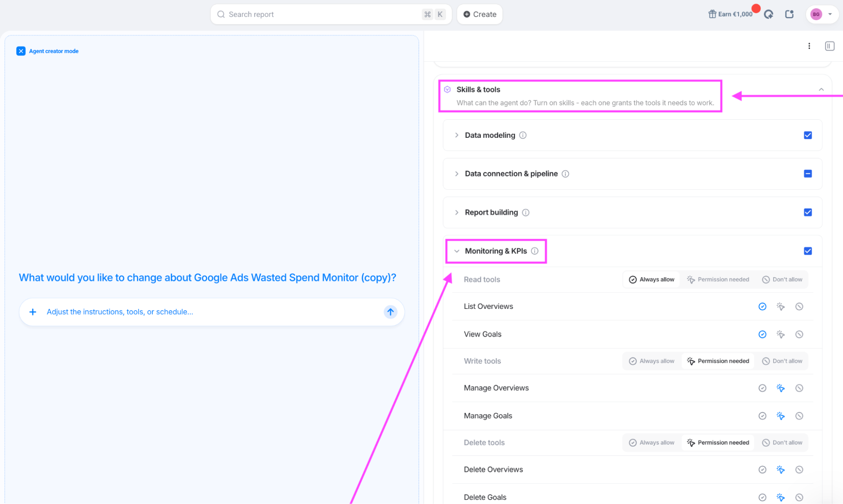The height and width of the screenshot is (504, 843).
Task: Toggle Data connection & pipeline checkbox
Action: coord(808,174)
